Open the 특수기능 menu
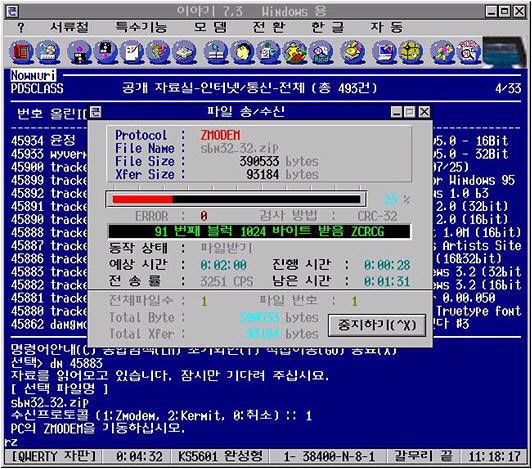The width and height of the screenshot is (532, 469). point(141,27)
